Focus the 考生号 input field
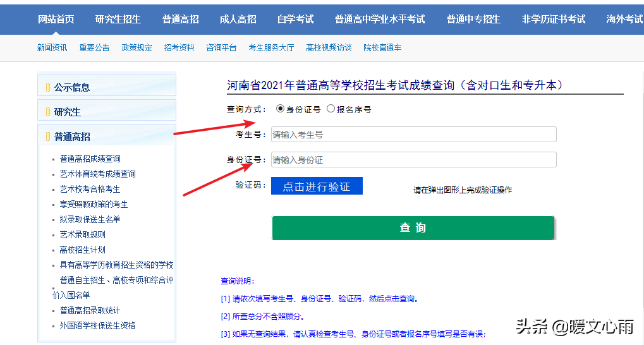 (x=413, y=135)
